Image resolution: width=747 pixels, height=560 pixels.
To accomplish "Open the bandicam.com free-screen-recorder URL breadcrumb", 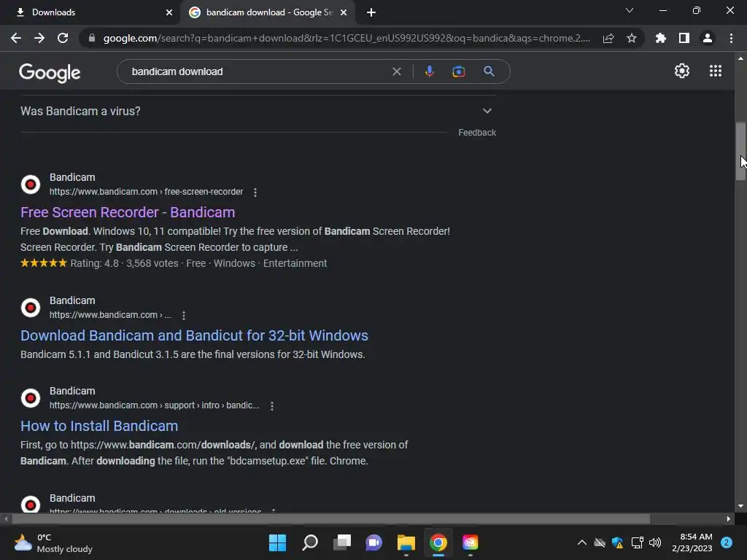I will pos(146,192).
